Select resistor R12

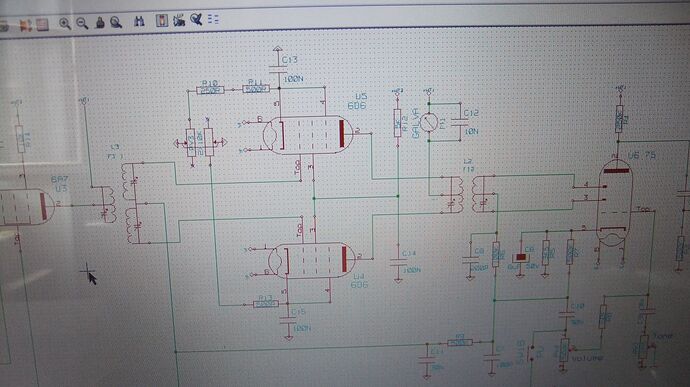(397, 123)
